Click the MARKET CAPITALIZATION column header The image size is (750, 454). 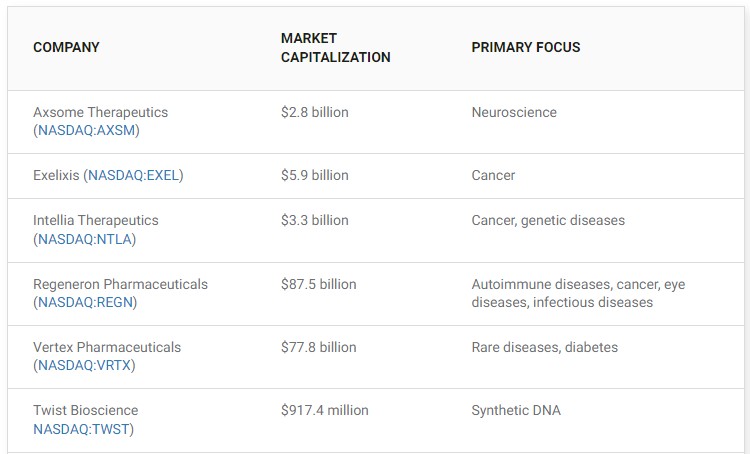point(335,47)
